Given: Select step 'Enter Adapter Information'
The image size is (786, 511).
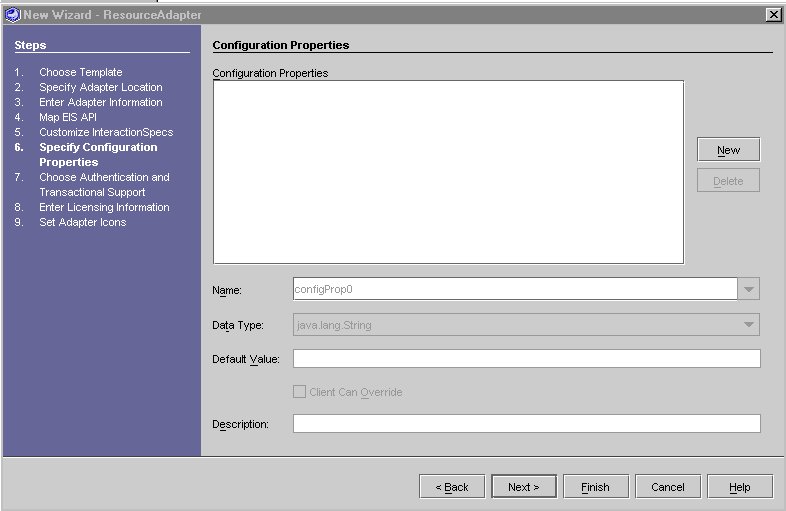Looking at the screenshot, I should point(101,102).
